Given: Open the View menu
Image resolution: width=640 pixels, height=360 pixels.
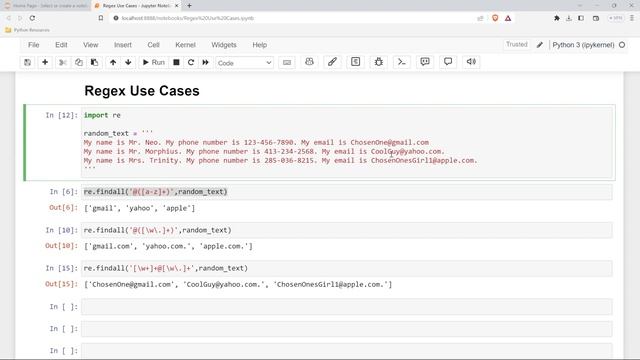Looking at the screenshot, I should coord(91,45).
